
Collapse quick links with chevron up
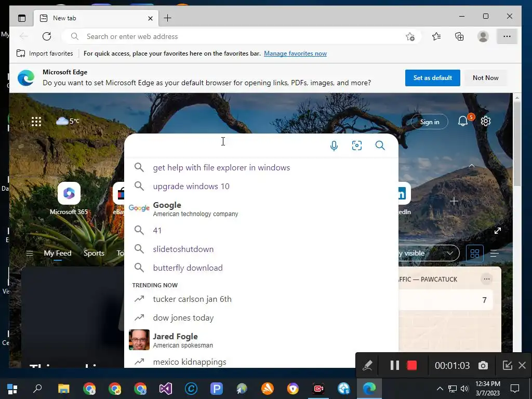tap(471, 166)
